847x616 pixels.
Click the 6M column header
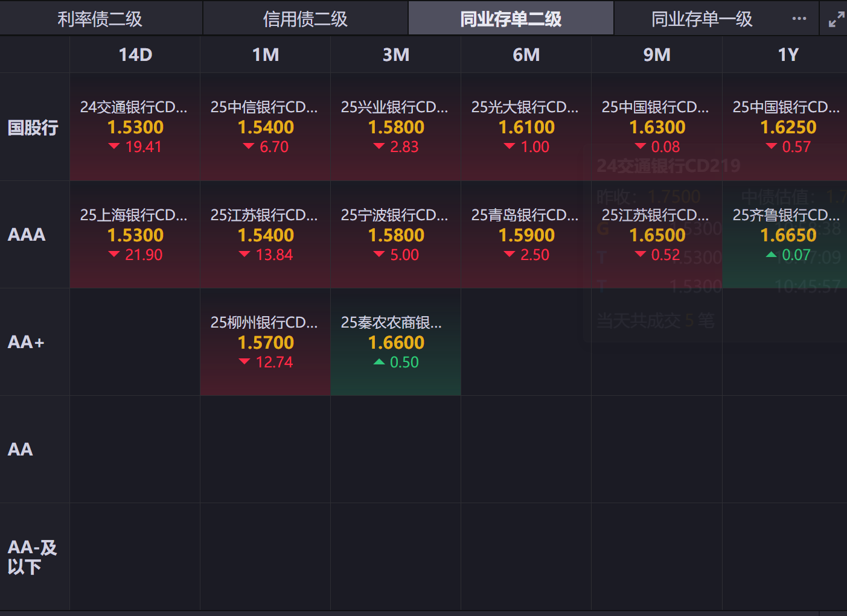click(x=526, y=55)
